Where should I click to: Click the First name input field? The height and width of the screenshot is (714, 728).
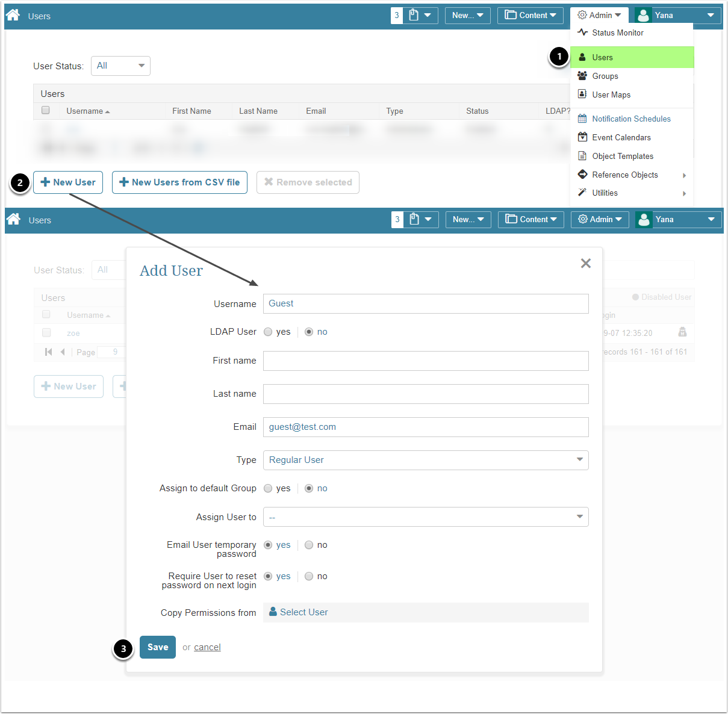tap(426, 361)
